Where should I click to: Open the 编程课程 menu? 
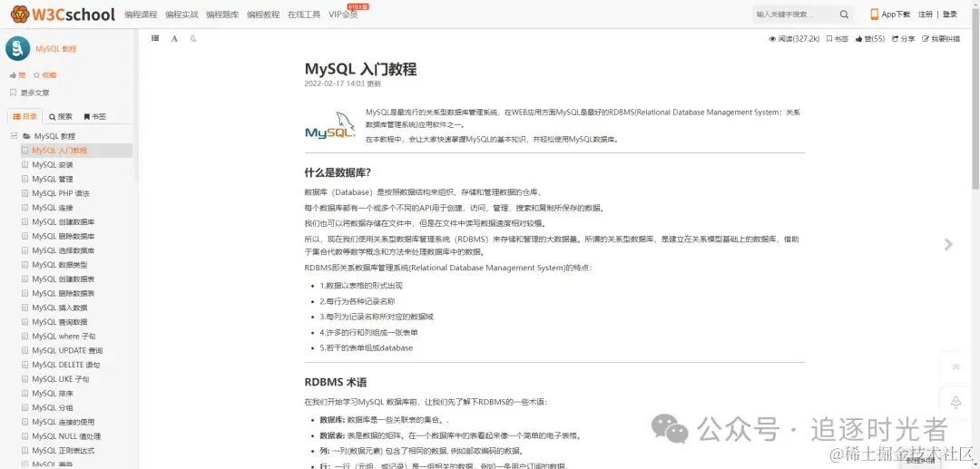[141, 15]
